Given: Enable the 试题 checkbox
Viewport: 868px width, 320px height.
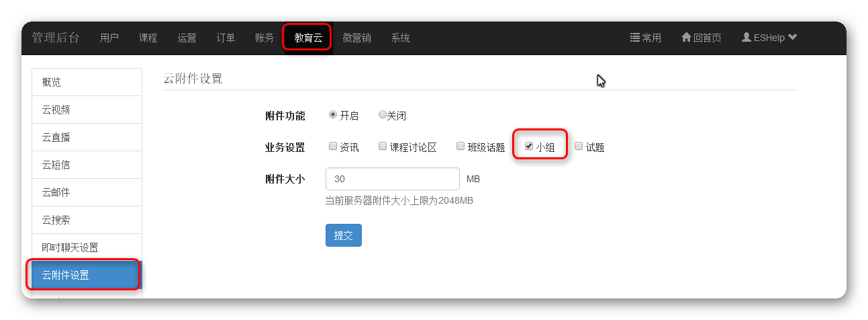Looking at the screenshot, I should 579,147.
